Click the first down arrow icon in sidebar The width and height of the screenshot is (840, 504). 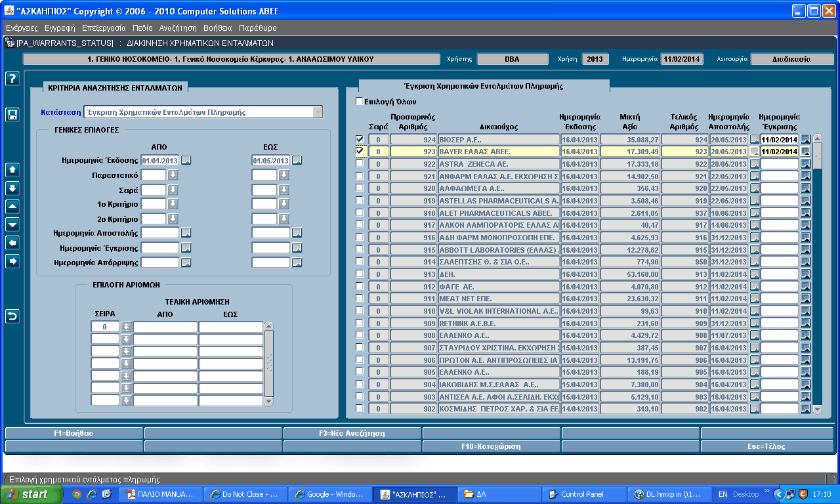12,188
